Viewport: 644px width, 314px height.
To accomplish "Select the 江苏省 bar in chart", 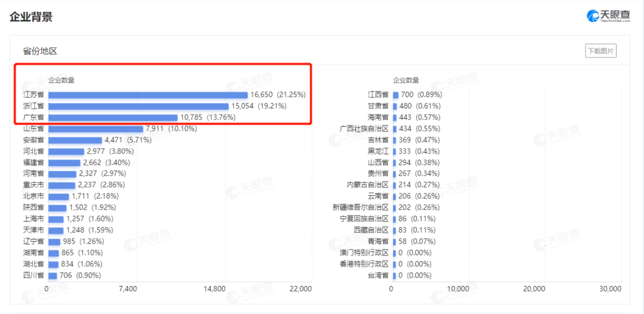I will pos(148,95).
